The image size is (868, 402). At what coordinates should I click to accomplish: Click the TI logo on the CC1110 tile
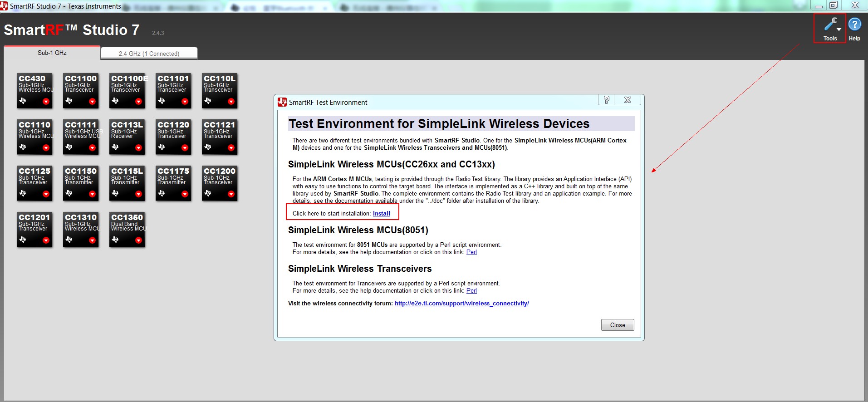click(23, 147)
